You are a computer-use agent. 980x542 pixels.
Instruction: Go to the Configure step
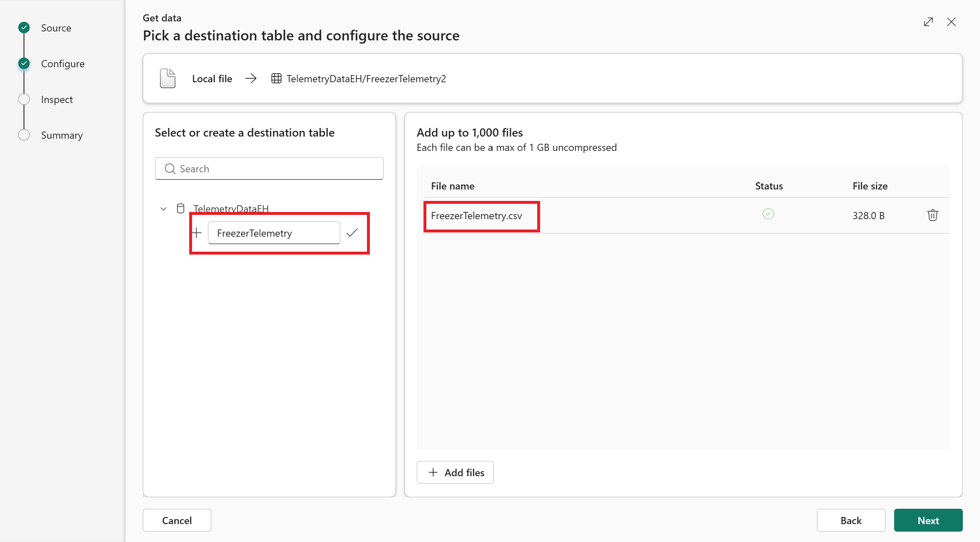click(63, 64)
